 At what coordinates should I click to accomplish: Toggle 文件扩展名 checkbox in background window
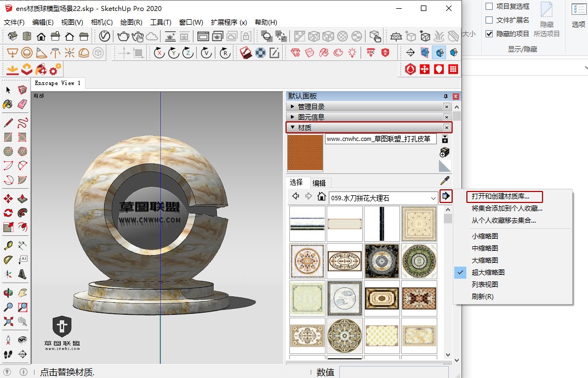coord(489,20)
